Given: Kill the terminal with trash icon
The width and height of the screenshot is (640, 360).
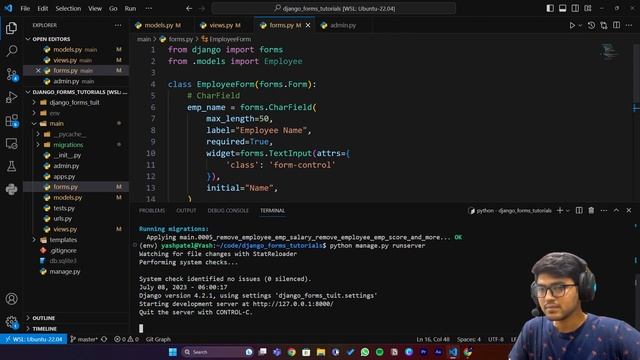Looking at the screenshot, I should [591, 211].
